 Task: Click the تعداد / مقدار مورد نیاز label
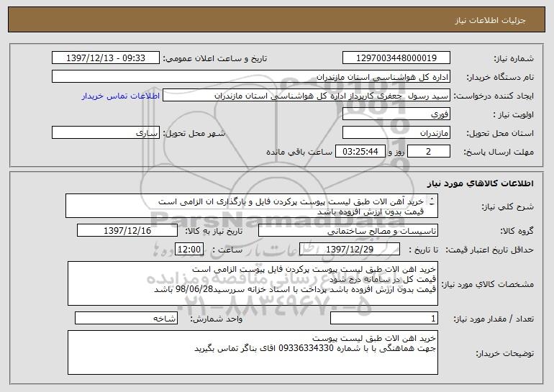pos(494,319)
